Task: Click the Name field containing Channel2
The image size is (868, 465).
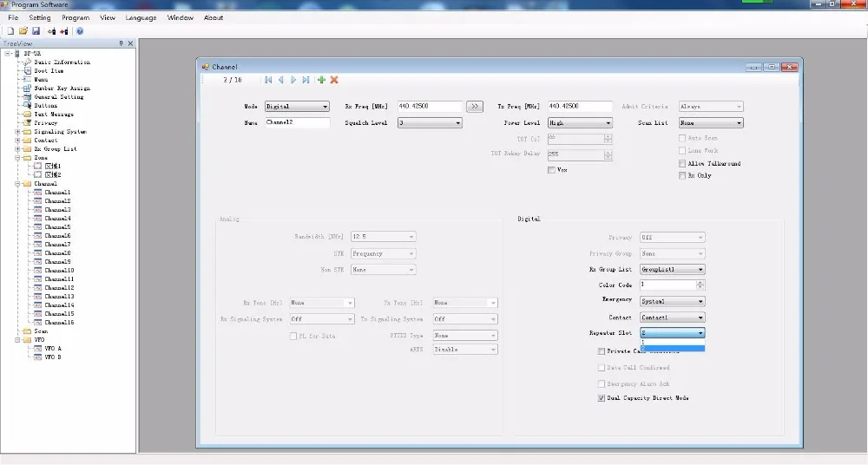Action: (x=297, y=123)
